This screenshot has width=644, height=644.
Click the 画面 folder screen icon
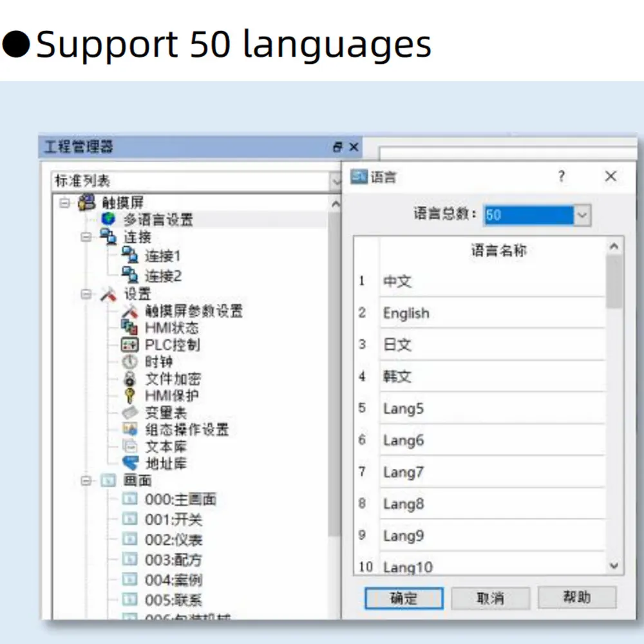pyautogui.click(x=108, y=480)
